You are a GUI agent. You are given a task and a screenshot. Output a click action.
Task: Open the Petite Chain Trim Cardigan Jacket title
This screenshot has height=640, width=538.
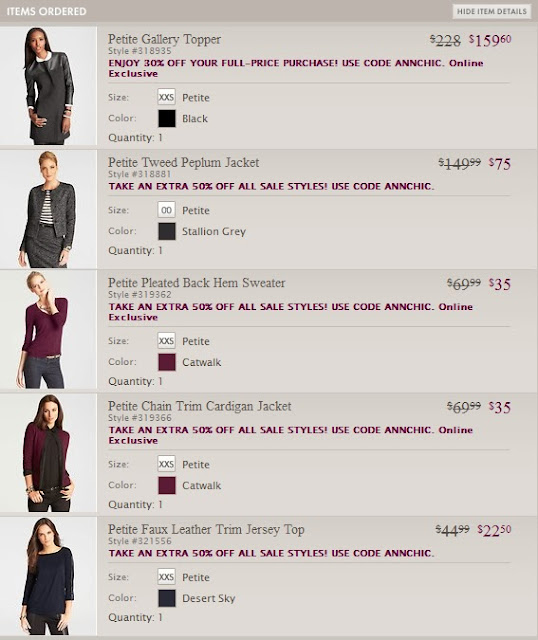coord(200,406)
